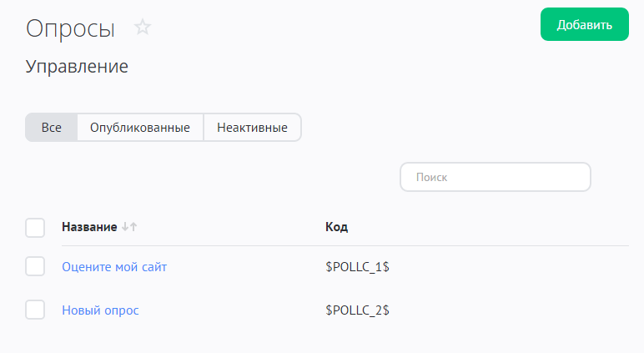The image size is (644, 353).
Task: Click the Опросы page title
Action: pos(70,28)
